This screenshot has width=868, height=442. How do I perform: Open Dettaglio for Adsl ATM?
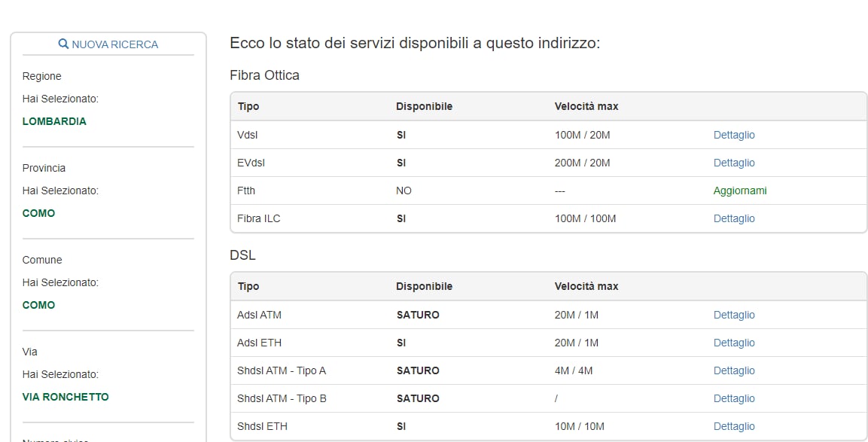click(734, 315)
